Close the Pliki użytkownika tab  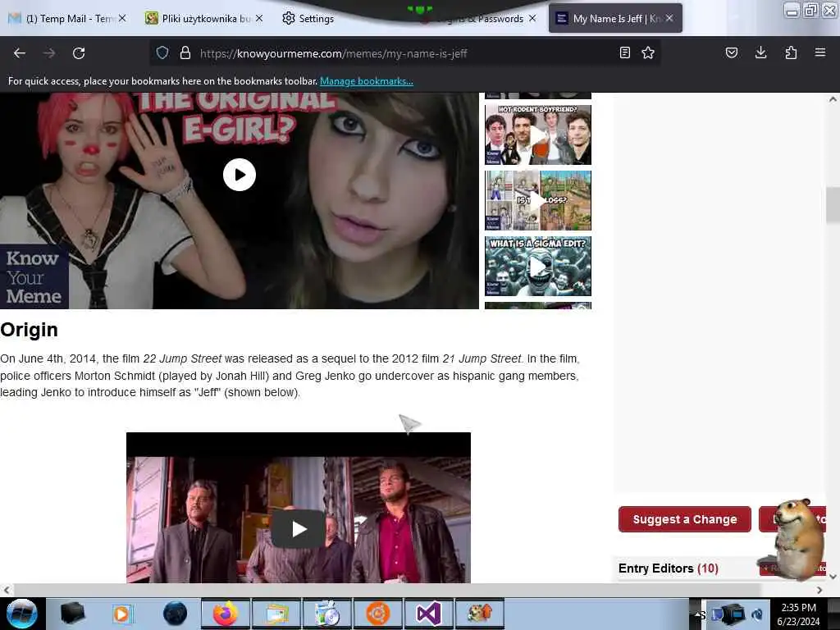point(259,18)
